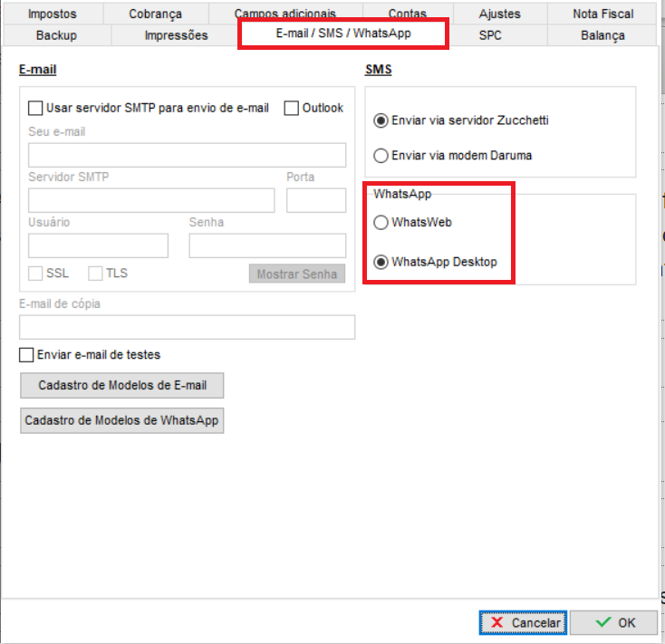Open Cadastro de Modelos de E-mail
Image resolution: width=665 pixels, height=644 pixels.
pos(122,385)
